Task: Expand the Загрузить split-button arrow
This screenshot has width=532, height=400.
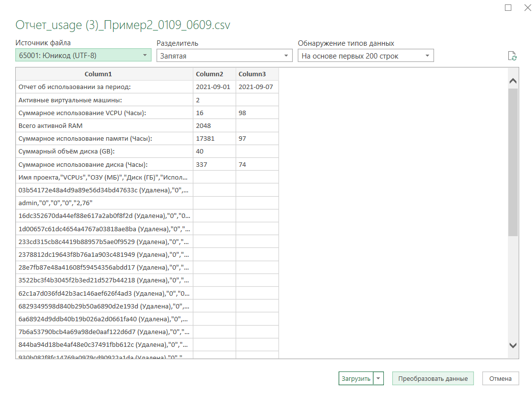Action: [x=378, y=378]
